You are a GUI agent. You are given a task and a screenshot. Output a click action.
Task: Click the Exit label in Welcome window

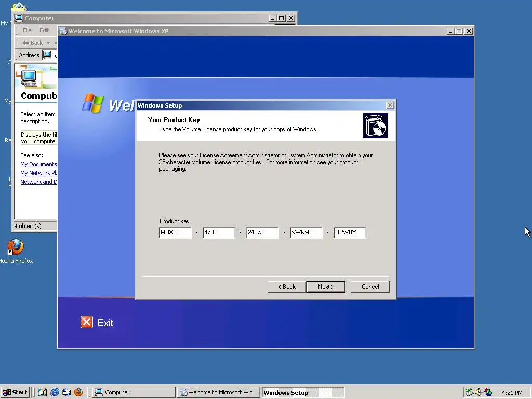(105, 323)
